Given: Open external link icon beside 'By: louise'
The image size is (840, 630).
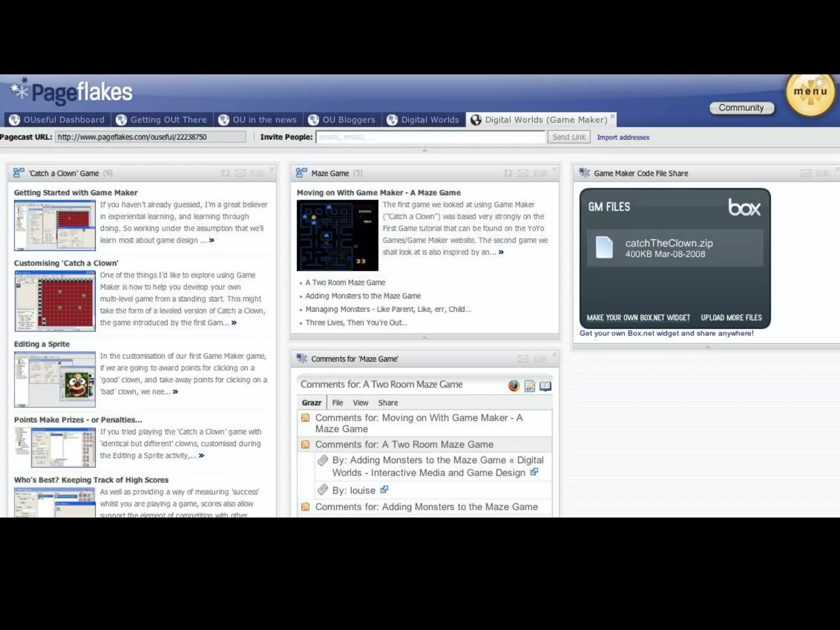Looking at the screenshot, I should (x=384, y=490).
